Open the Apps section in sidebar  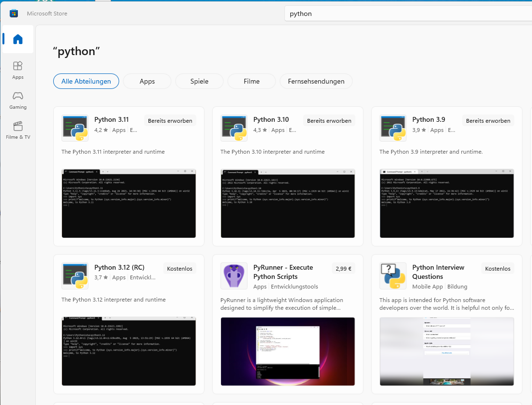[17, 70]
